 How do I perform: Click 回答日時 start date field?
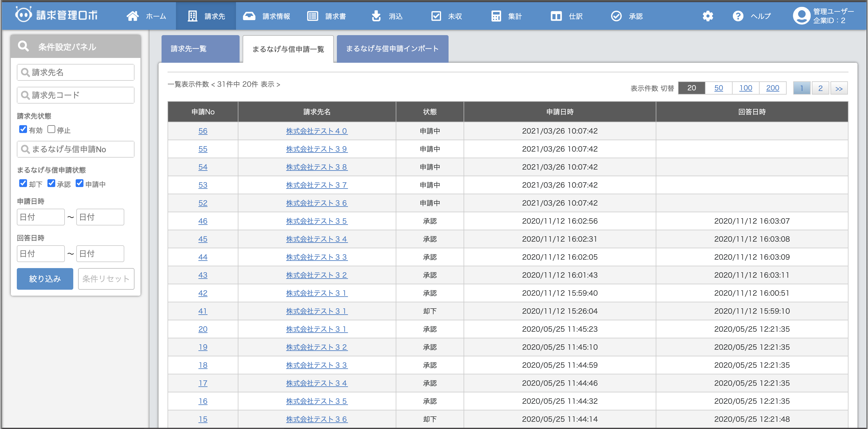[41, 253]
